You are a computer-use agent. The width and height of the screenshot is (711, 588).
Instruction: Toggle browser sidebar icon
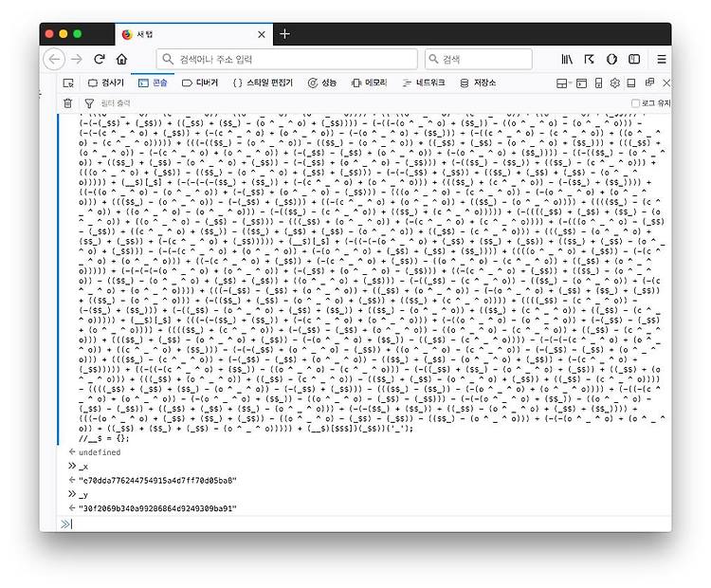click(x=634, y=59)
